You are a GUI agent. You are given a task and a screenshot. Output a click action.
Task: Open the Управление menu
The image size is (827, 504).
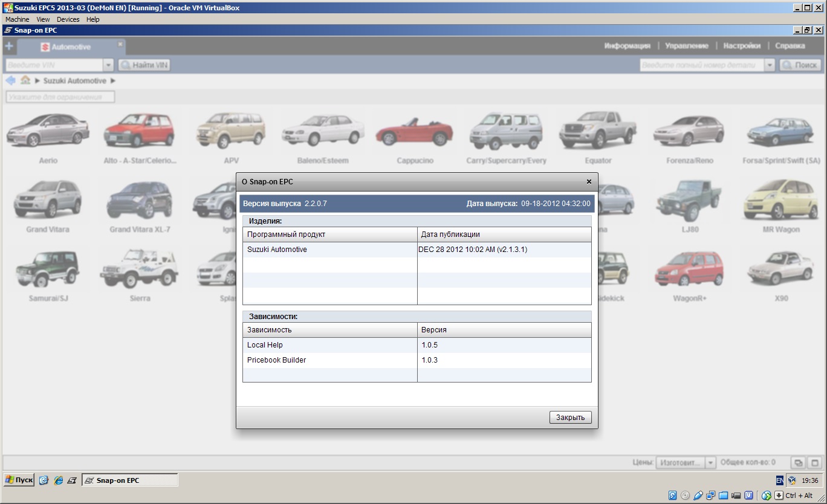click(x=686, y=46)
